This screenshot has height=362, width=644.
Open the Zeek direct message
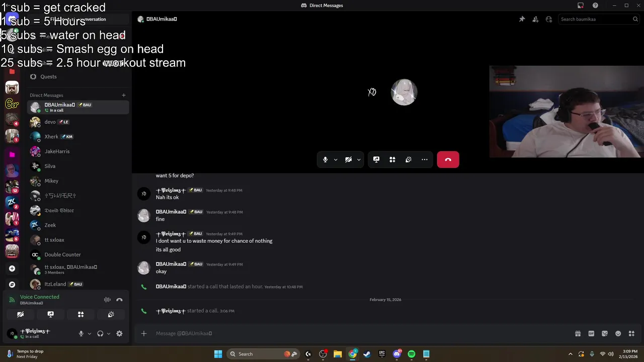pyautogui.click(x=78, y=225)
